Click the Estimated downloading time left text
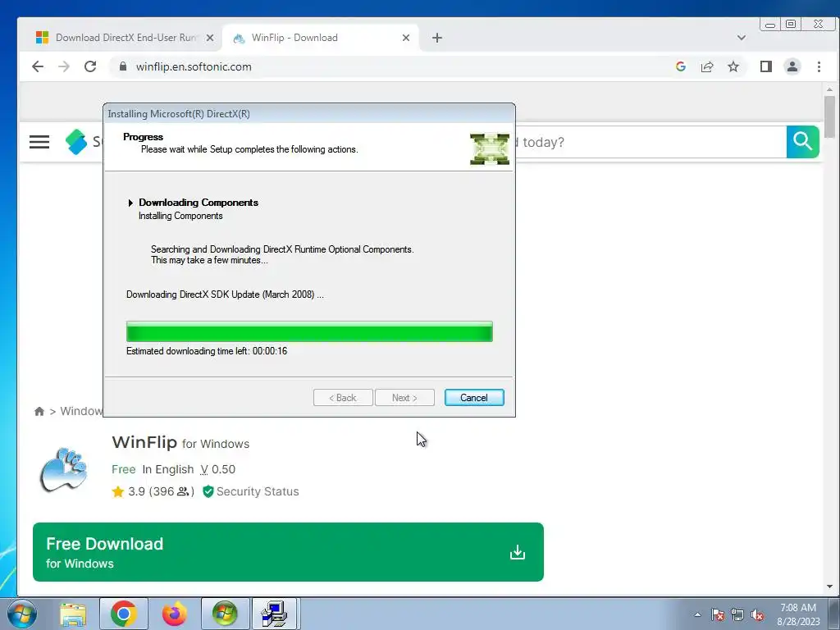The width and height of the screenshot is (840, 630). 207,351
